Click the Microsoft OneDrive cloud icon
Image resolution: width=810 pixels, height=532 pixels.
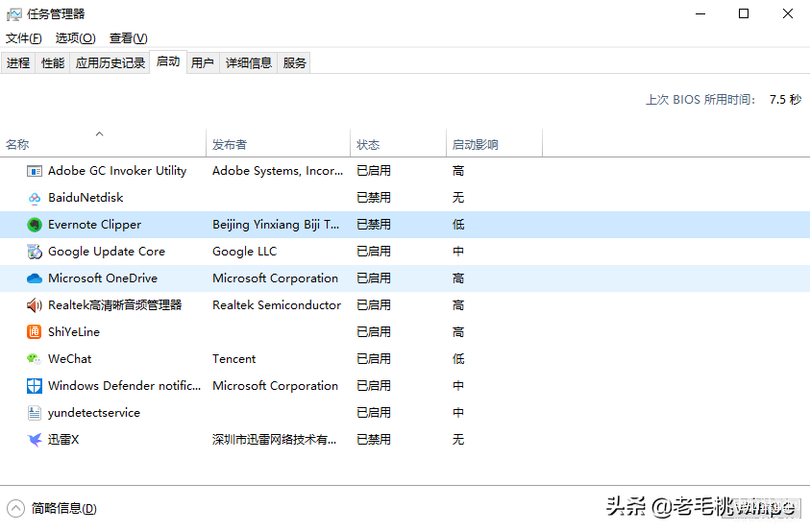pyautogui.click(x=34, y=278)
